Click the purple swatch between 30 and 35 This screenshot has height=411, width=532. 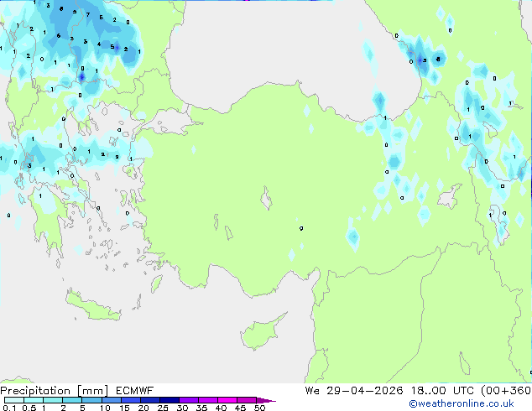pyautogui.click(x=189, y=400)
